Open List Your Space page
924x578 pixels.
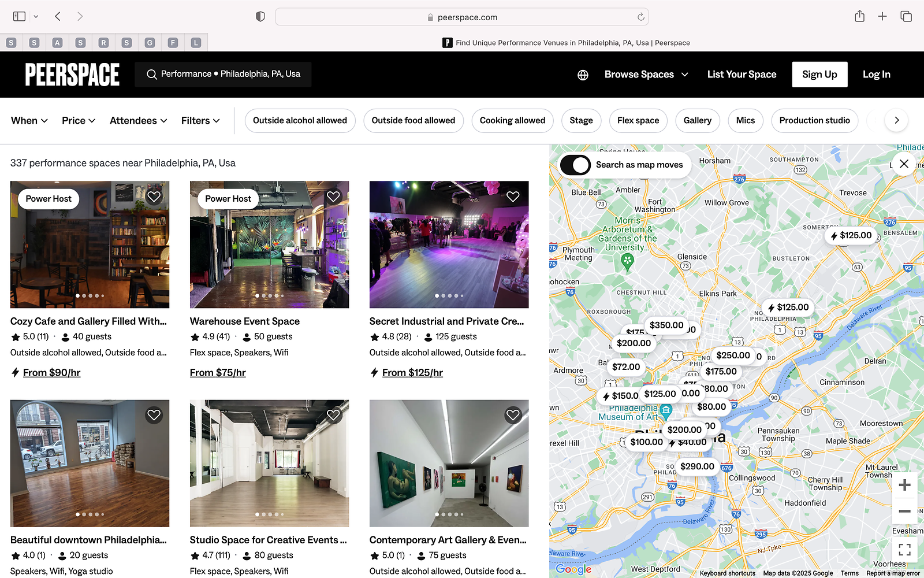(742, 75)
